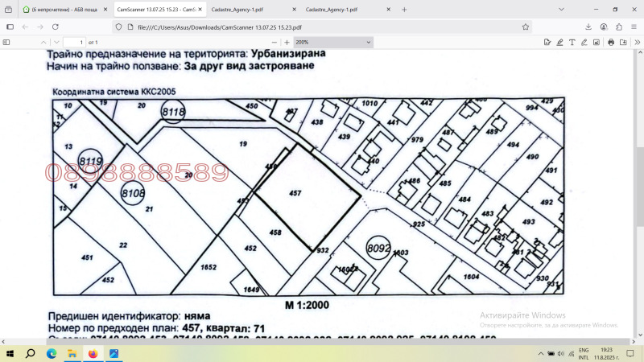Screen dimensions: 644x362
Task: Open the clock showing 19:23
Action: click(607, 354)
